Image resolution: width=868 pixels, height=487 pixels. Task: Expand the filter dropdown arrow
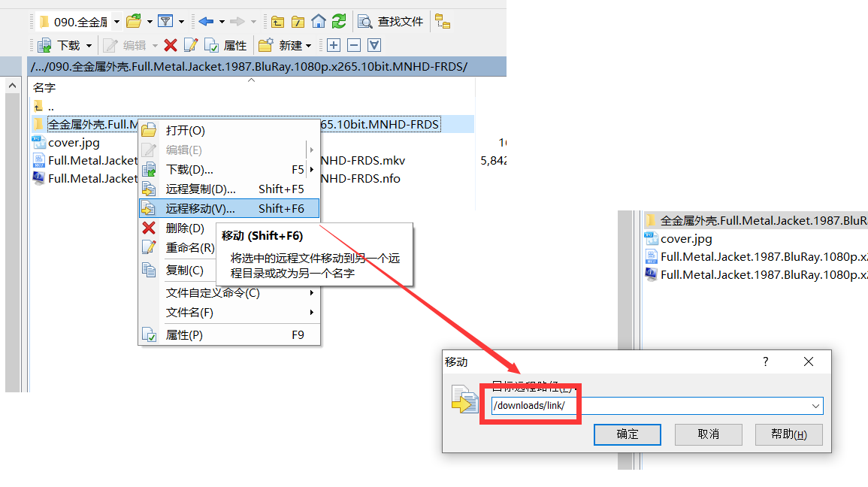pos(181,22)
